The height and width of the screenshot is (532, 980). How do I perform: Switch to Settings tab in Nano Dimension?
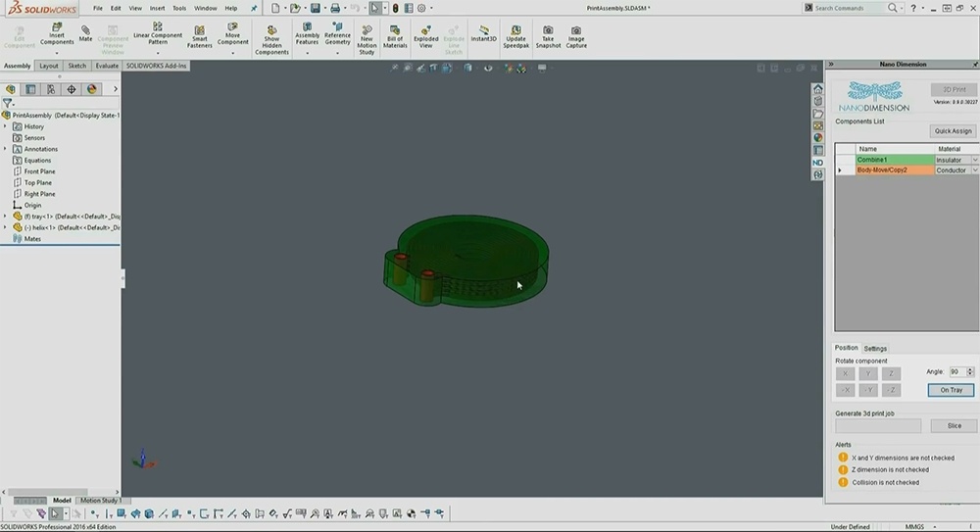(875, 348)
